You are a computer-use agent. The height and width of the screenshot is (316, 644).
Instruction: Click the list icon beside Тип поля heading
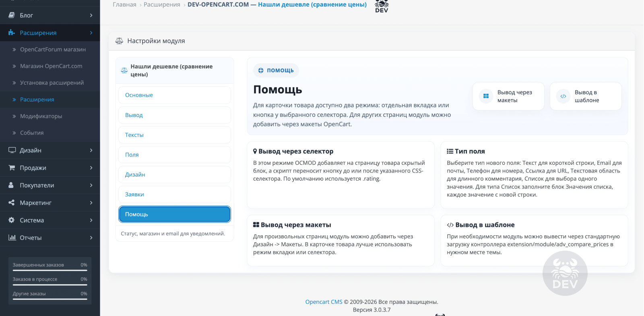point(450,151)
